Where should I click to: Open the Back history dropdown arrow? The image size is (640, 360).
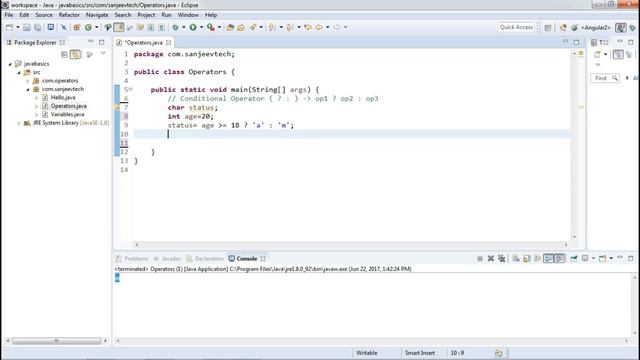click(x=328, y=27)
